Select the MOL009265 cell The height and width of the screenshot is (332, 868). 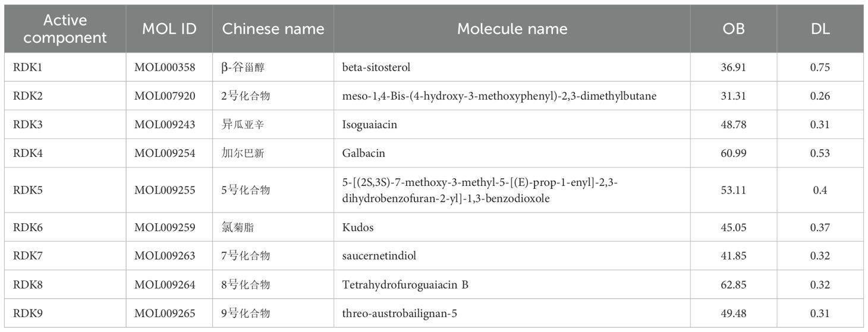pos(165,314)
